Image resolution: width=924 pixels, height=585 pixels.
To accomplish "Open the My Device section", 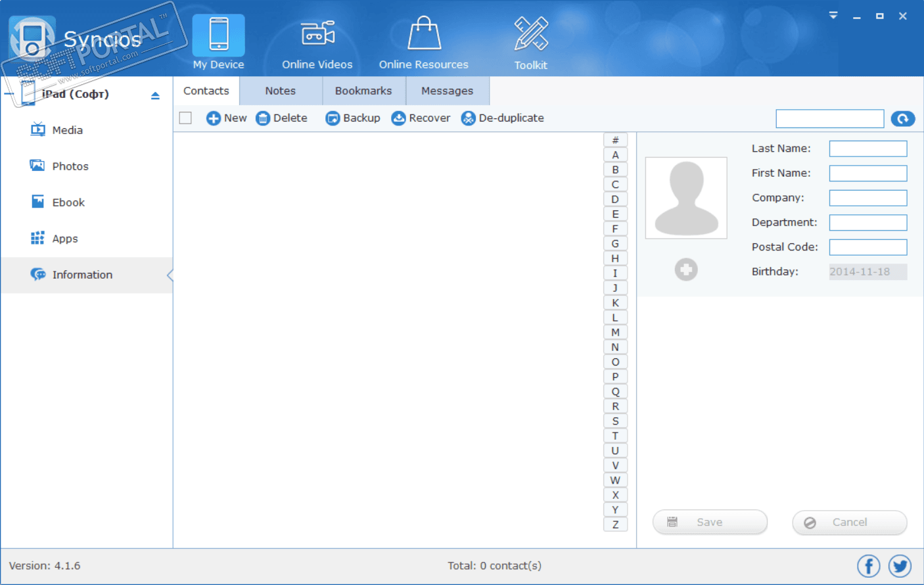I will (219, 43).
